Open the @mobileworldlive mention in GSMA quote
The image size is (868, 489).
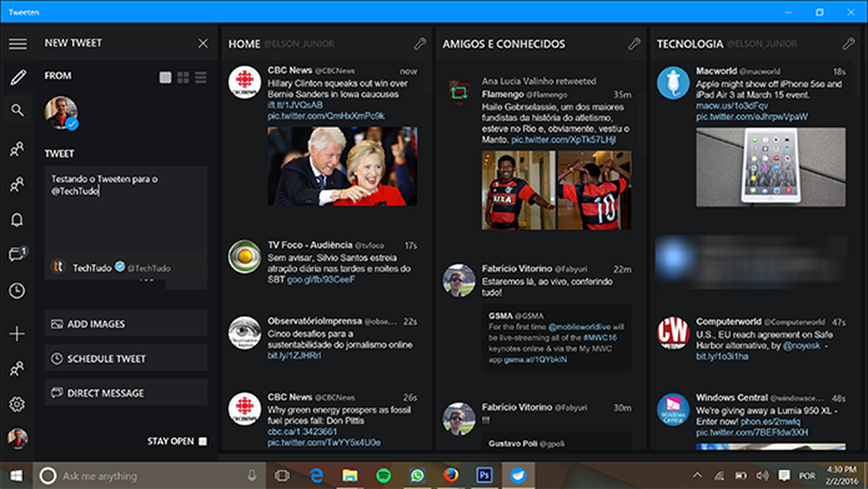pos(580,327)
